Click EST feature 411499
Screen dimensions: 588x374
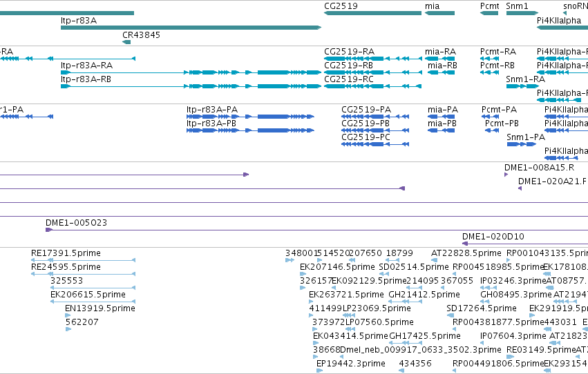pos(311,315)
